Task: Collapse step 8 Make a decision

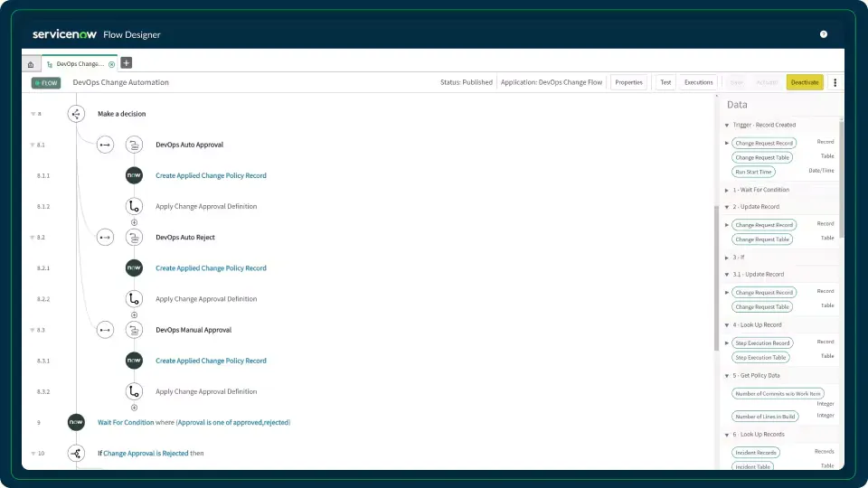Action: (33, 114)
